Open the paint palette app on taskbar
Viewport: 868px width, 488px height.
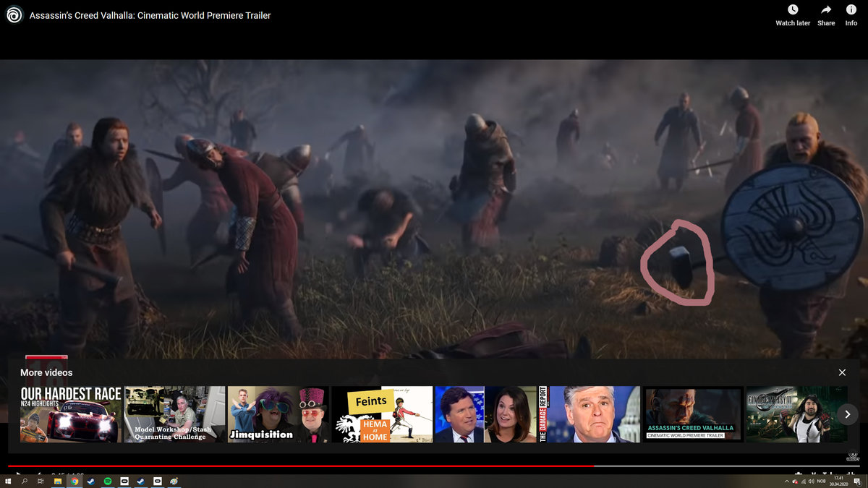coord(174,481)
